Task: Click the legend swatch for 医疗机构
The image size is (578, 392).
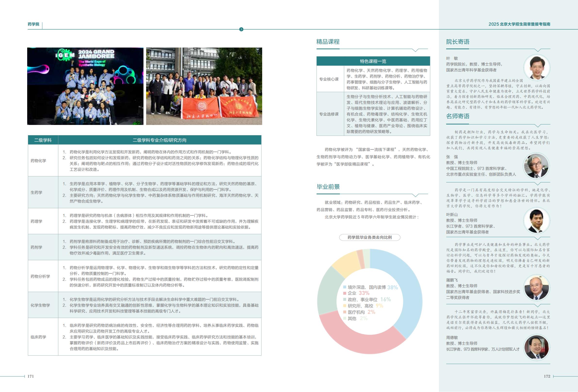Action: tap(345, 312)
